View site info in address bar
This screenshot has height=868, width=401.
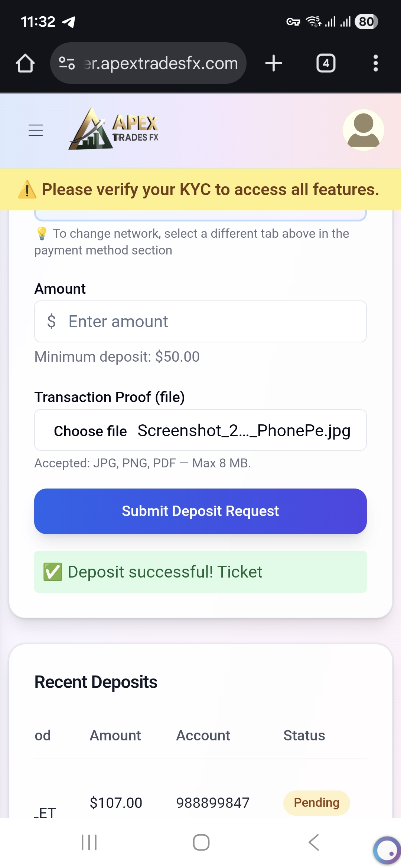(x=67, y=63)
